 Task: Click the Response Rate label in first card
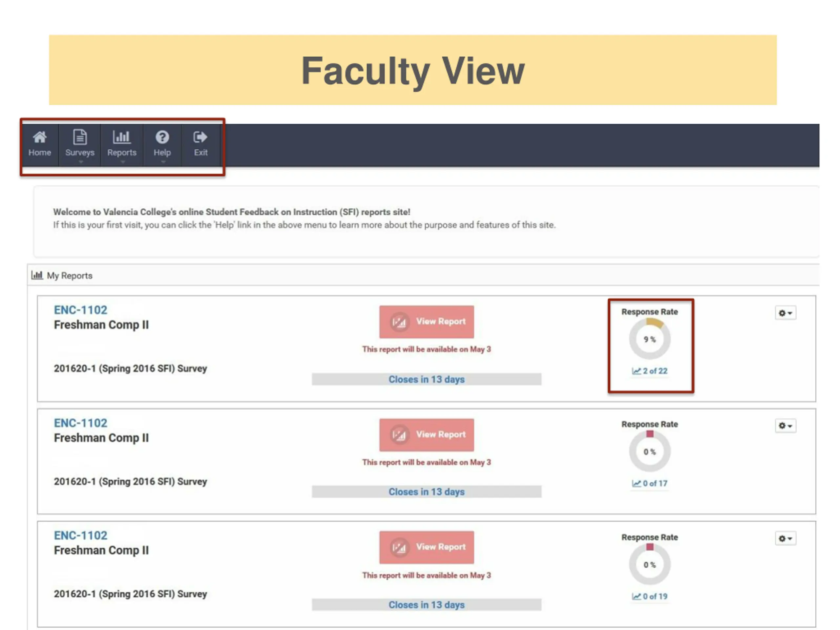coord(649,312)
